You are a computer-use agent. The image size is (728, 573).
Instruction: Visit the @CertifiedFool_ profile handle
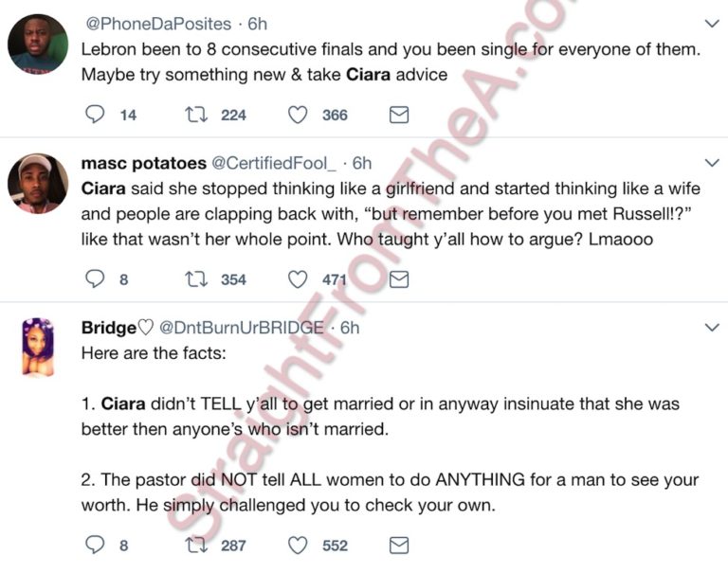tap(275, 162)
